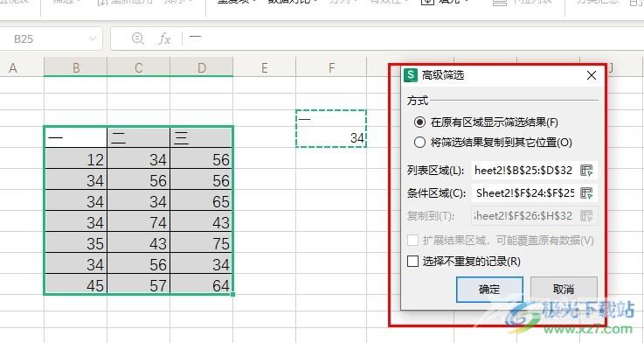Click table header cell 三 in column D
This screenshot has height=343, width=644.
click(x=201, y=137)
